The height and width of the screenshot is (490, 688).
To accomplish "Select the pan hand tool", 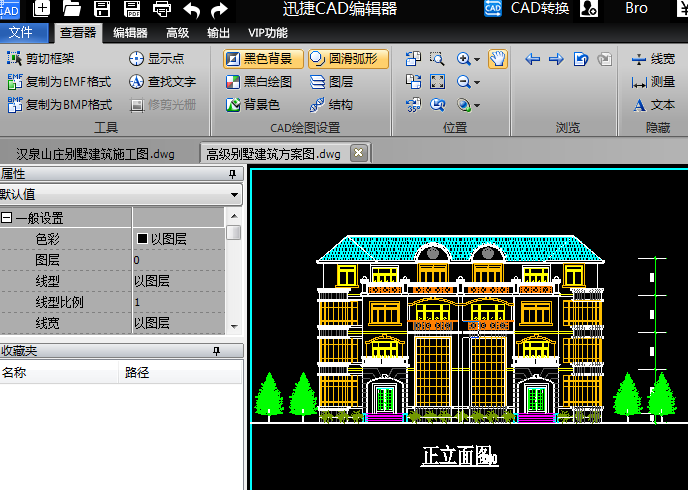I will tap(497, 59).
